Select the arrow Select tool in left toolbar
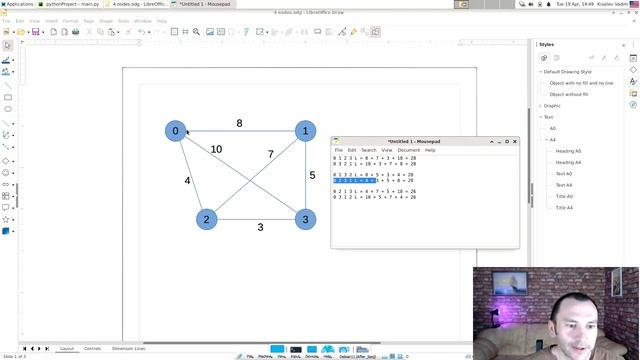The height and width of the screenshot is (360, 640). pos(7,45)
